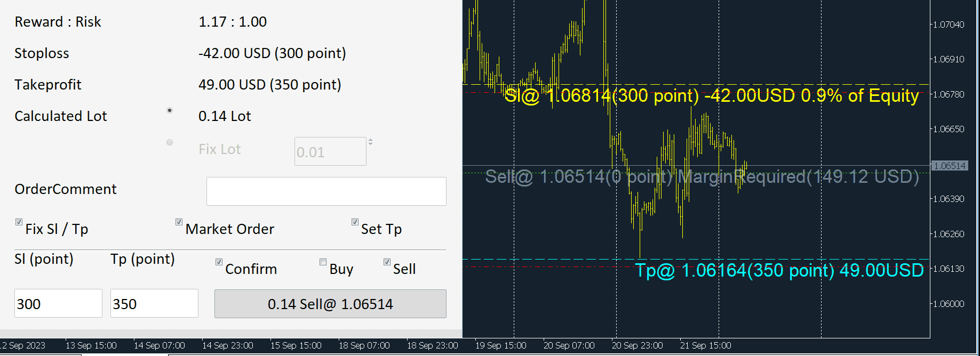Toggle the Confirm checkbox
980x356 pixels.
click(x=219, y=262)
